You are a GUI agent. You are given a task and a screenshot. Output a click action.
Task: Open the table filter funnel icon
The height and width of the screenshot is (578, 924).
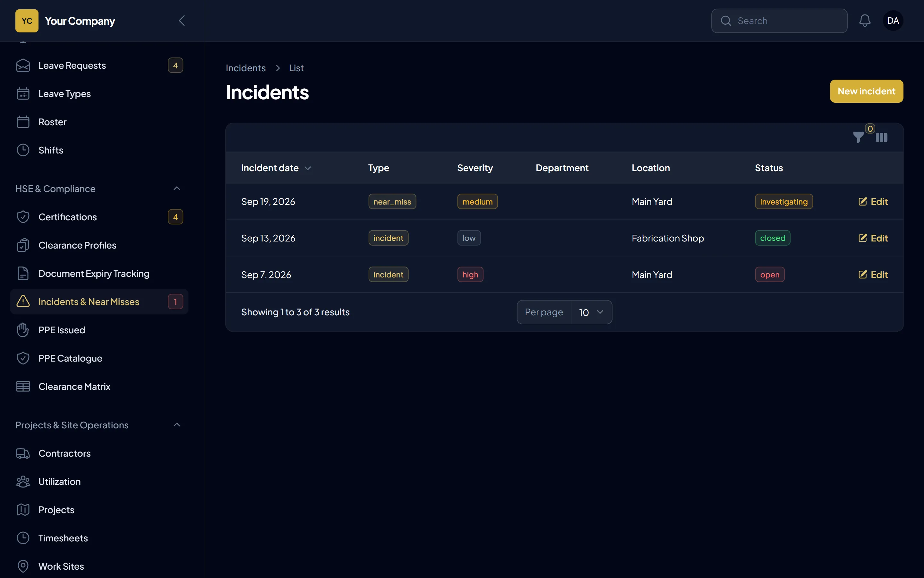[858, 137]
